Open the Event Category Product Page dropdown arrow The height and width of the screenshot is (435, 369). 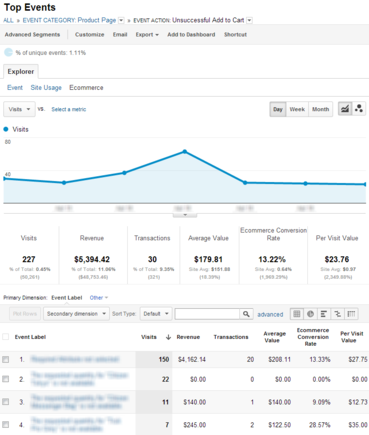[x=121, y=20]
